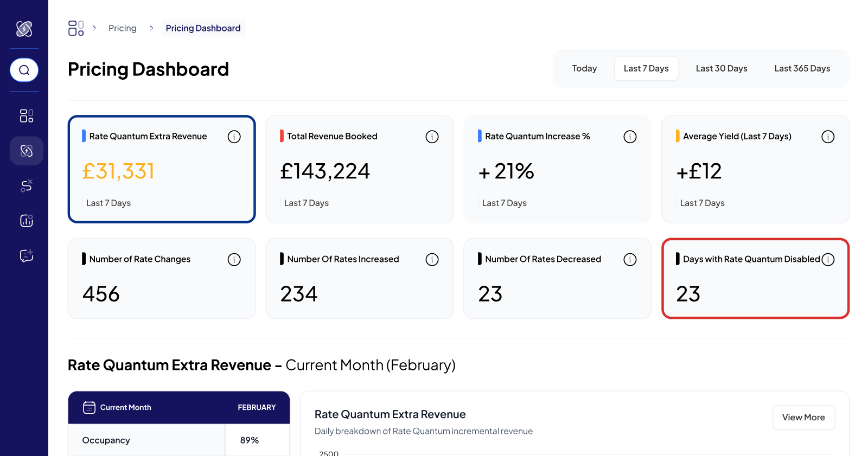Click the breadcrumb home grid icon

pyautogui.click(x=76, y=28)
